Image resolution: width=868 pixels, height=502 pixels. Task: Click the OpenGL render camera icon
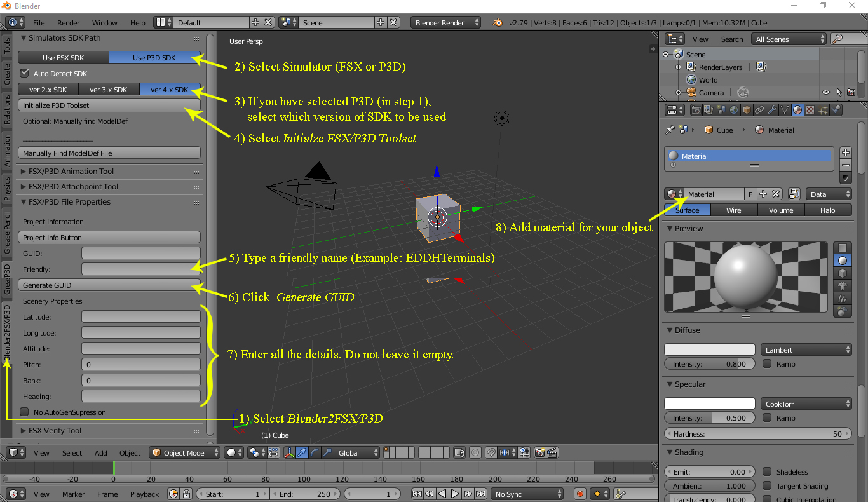pyautogui.click(x=540, y=452)
